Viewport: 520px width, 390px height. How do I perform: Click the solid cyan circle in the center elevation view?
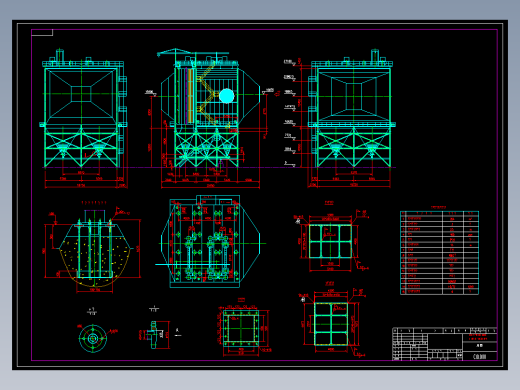coord(227,96)
